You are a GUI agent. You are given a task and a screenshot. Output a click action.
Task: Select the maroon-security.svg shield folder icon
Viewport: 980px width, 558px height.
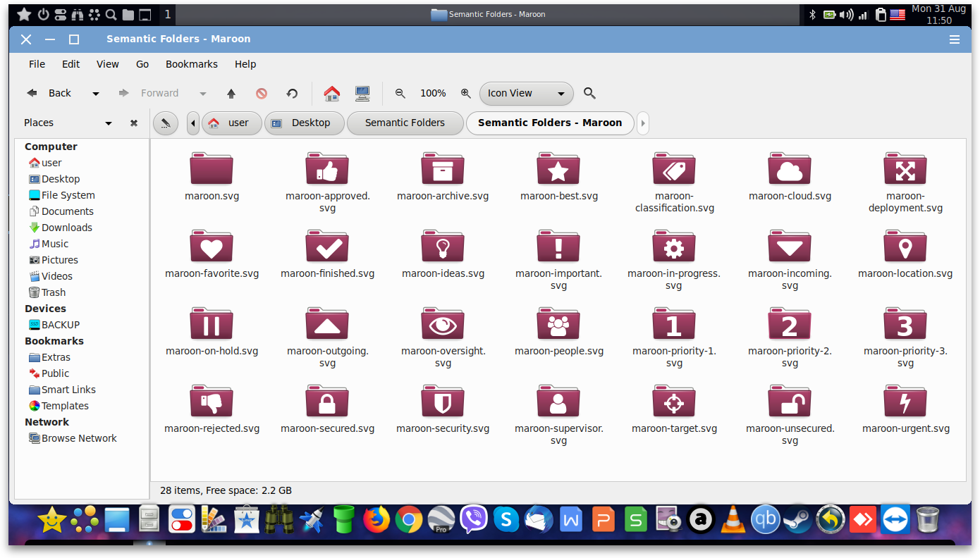443,402
